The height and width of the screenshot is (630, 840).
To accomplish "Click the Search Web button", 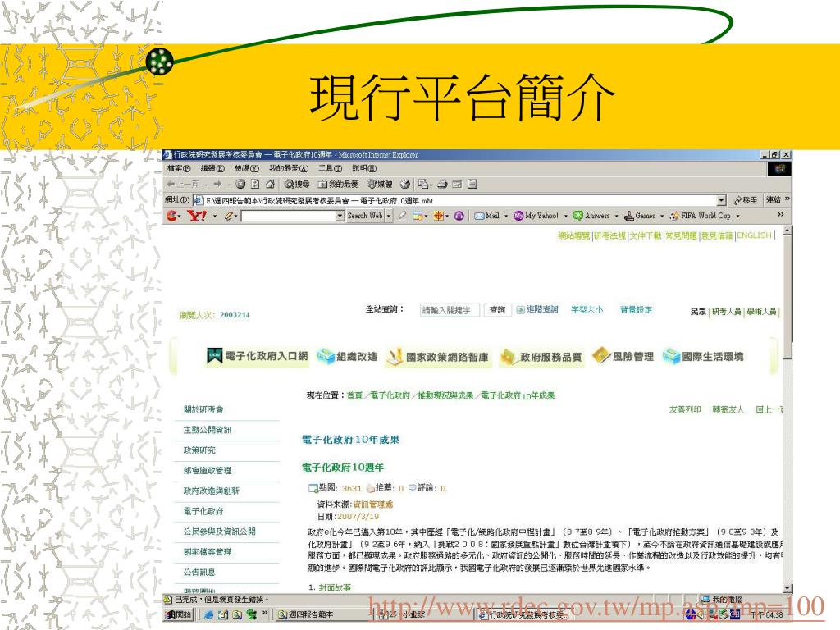I will click(365, 216).
